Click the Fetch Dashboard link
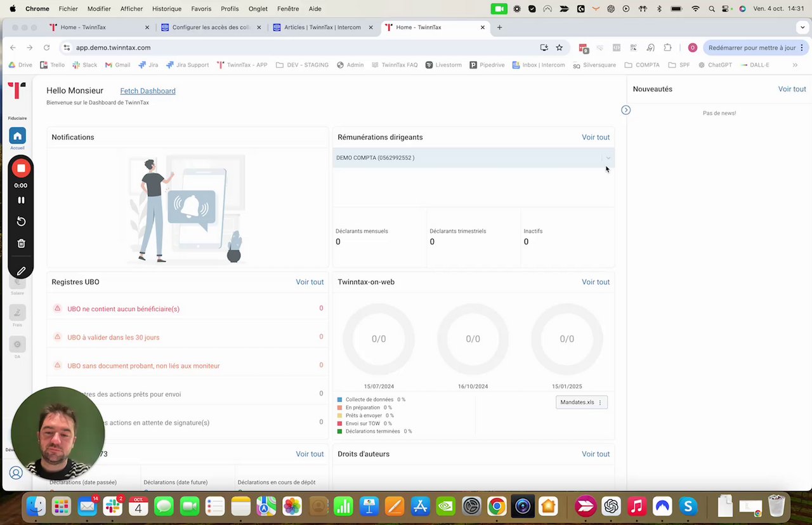 tap(148, 91)
